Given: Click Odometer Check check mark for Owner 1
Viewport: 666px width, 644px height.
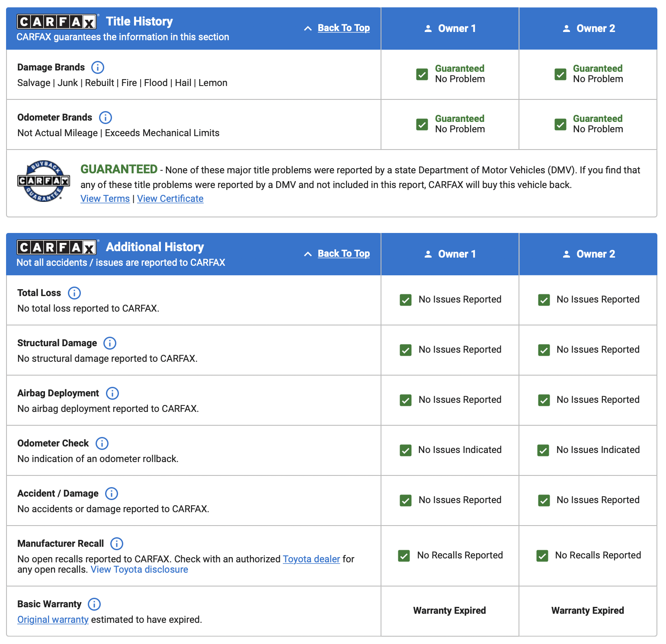Looking at the screenshot, I should click(x=406, y=450).
